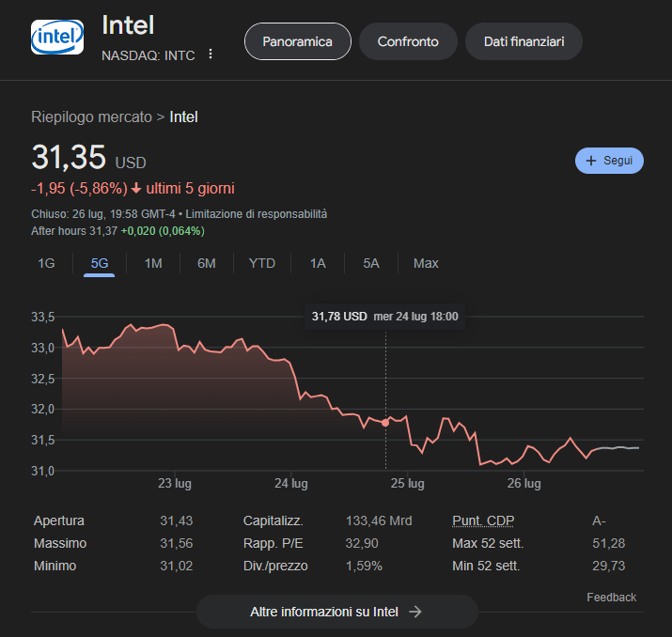Click the A- CDP score value

click(x=599, y=520)
